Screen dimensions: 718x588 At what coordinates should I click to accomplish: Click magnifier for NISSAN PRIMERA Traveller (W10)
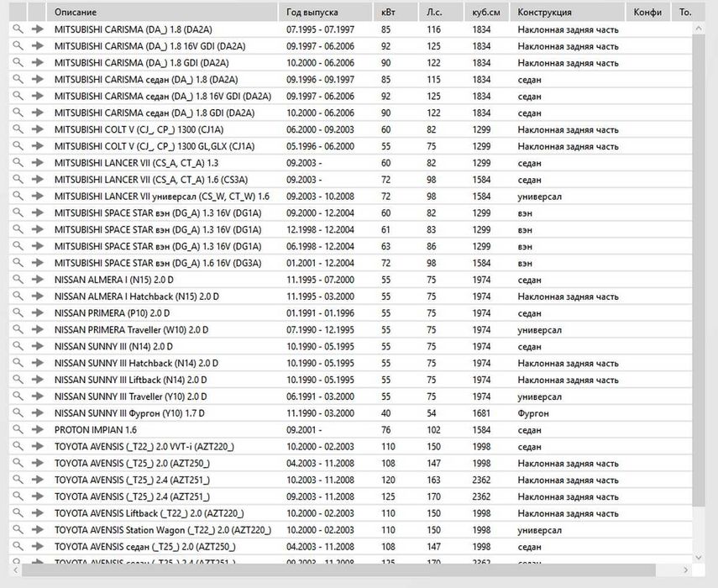[18, 330]
